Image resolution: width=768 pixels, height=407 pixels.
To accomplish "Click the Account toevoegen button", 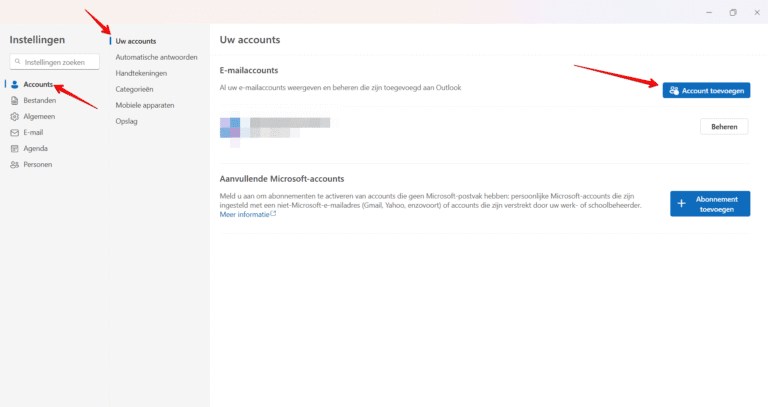I will 706,90.
